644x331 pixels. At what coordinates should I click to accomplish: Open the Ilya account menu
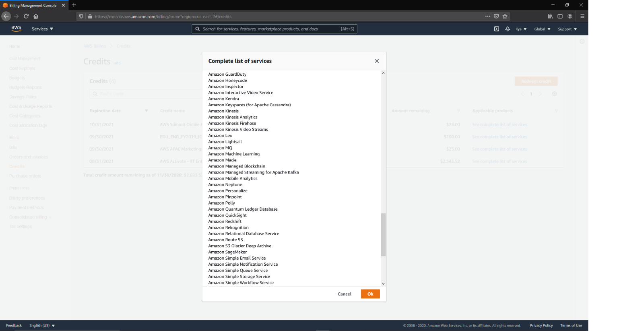click(521, 29)
